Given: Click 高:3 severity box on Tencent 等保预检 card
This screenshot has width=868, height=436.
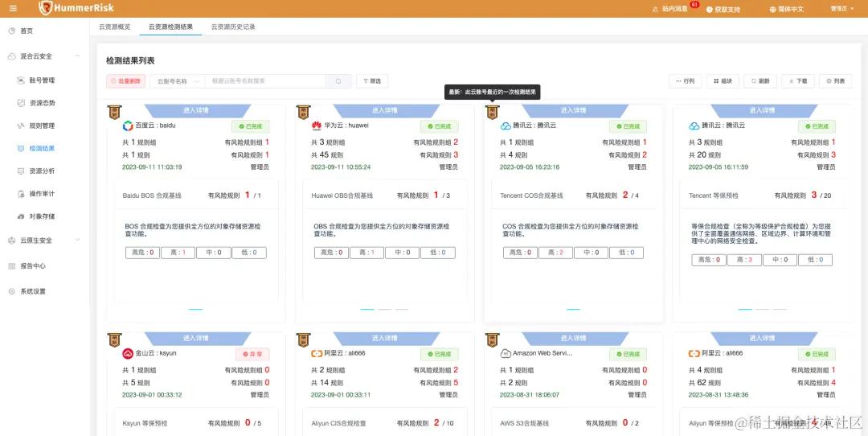Looking at the screenshot, I should 744,259.
